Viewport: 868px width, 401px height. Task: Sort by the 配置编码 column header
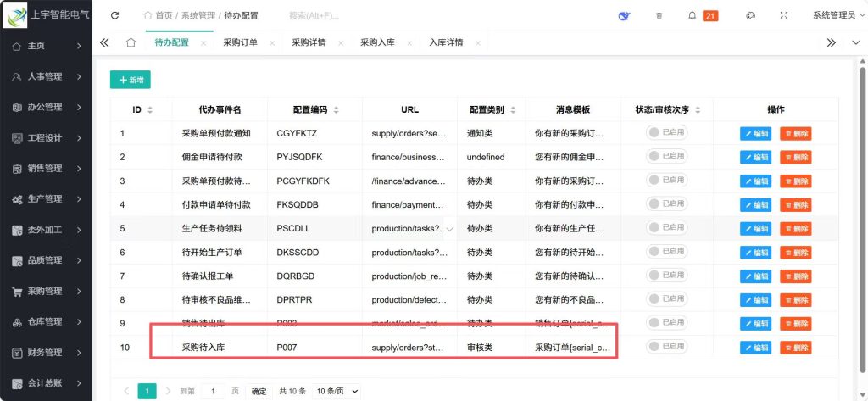[x=314, y=110]
